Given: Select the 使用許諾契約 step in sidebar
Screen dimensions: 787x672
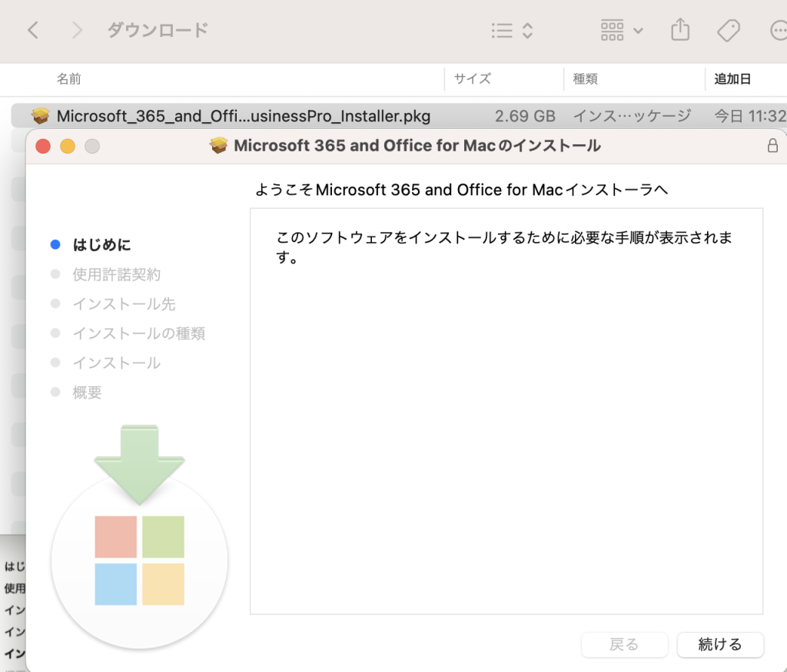Looking at the screenshot, I should 116,274.
